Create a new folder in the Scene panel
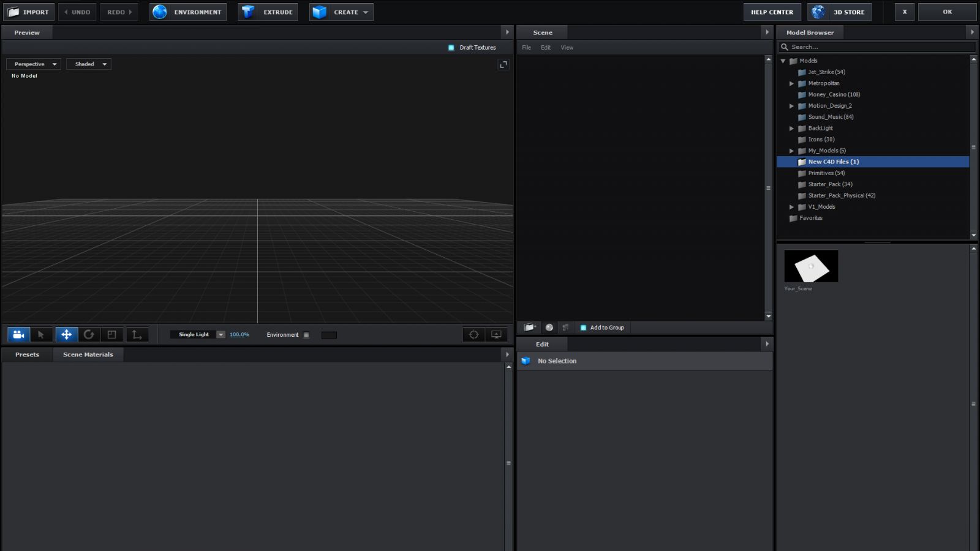 click(530, 328)
